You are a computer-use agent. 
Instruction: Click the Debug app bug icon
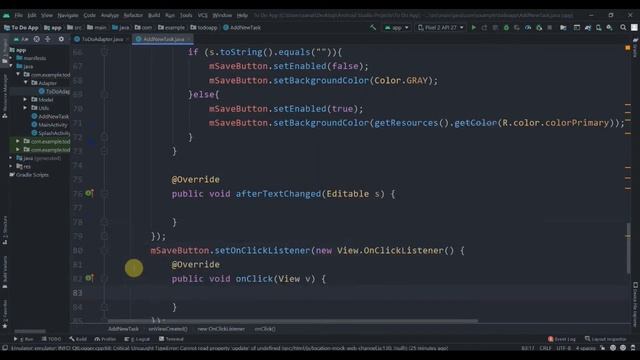point(506,27)
